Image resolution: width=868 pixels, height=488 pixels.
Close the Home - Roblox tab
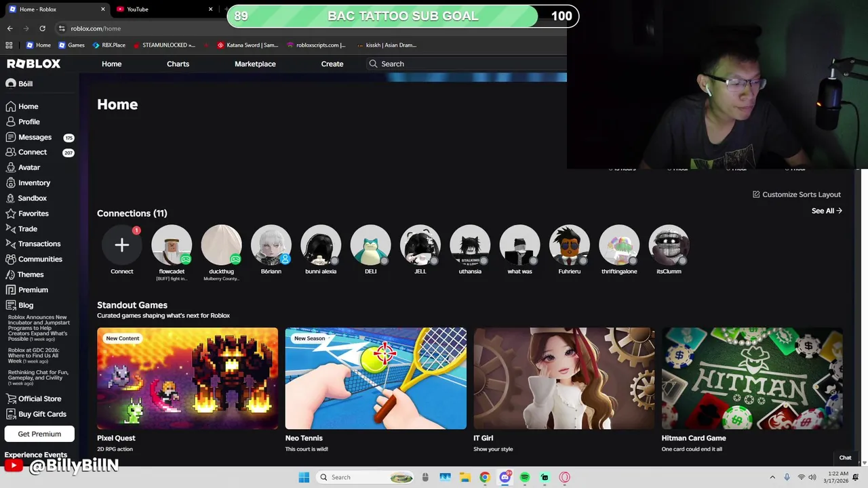103,9
